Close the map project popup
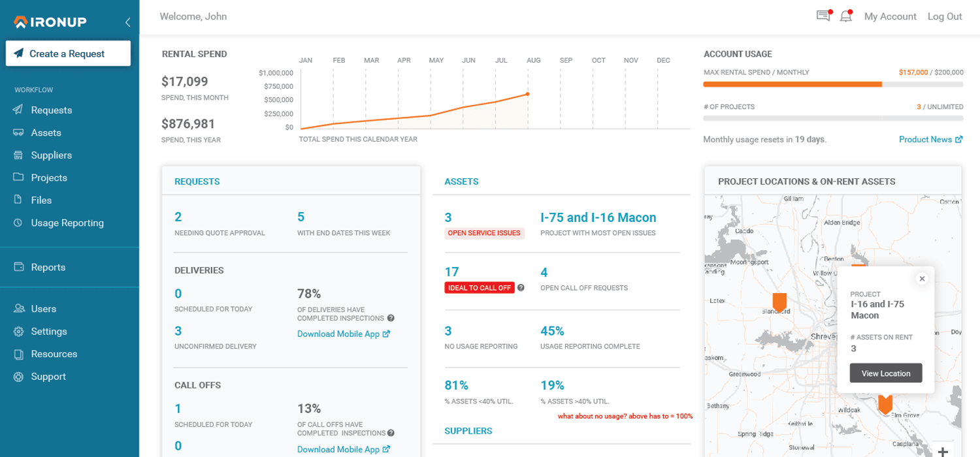The height and width of the screenshot is (457, 980). click(922, 279)
